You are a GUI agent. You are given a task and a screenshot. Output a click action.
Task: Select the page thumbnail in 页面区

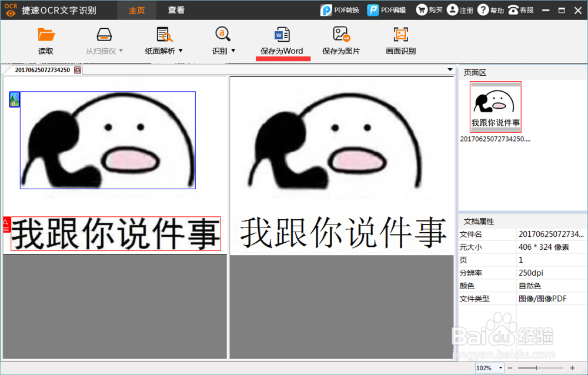click(495, 107)
